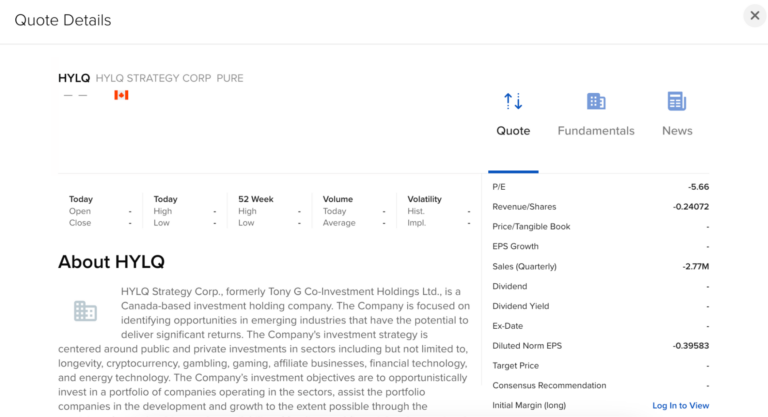This screenshot has height=417, width=768.
Task: Select the HYLQ ticker symbol
Action: tap(74, 78)
